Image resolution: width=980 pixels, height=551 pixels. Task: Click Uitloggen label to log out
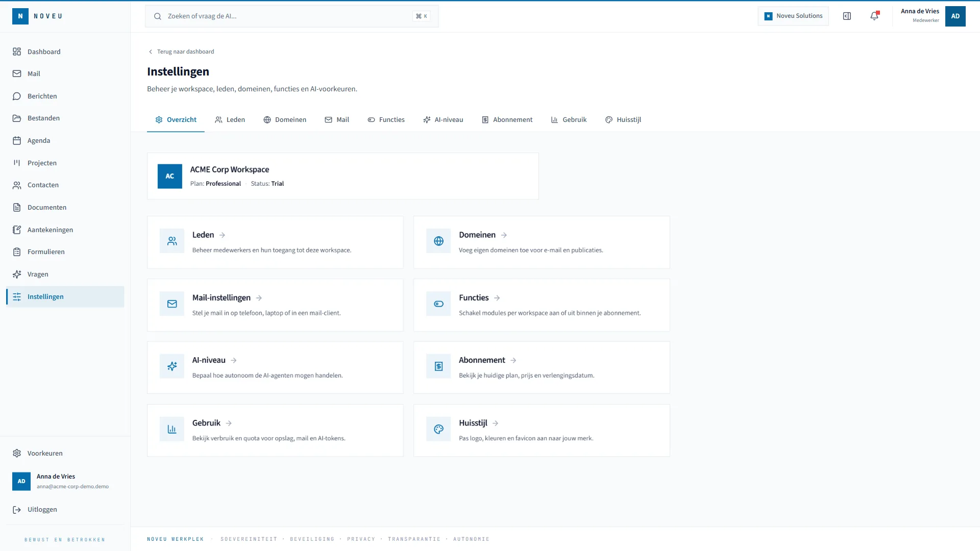click(42, 509)
